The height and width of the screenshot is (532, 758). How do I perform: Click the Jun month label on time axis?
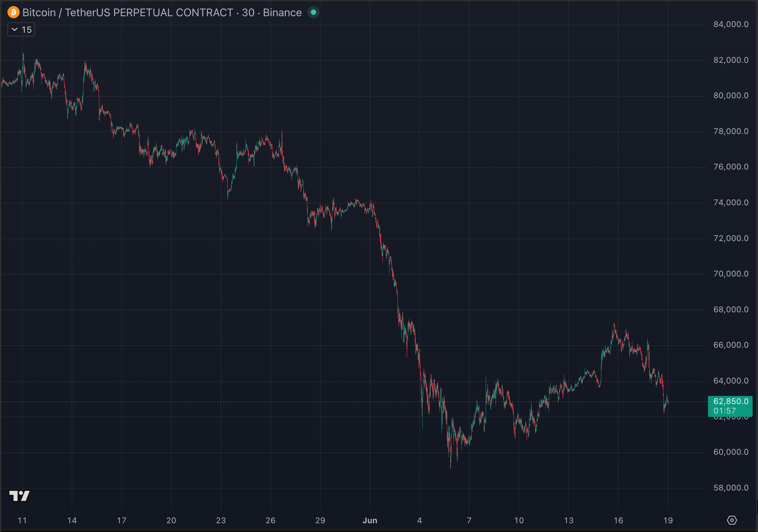click(370, 521)
